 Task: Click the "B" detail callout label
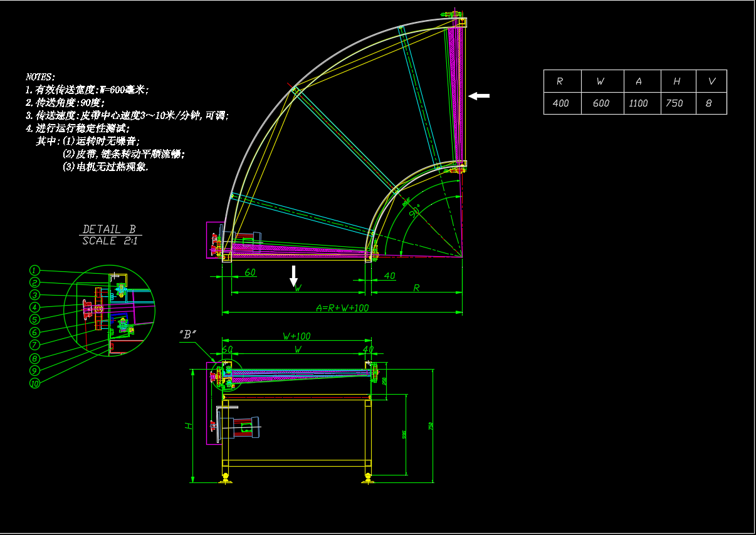click(x=187, y=335)
